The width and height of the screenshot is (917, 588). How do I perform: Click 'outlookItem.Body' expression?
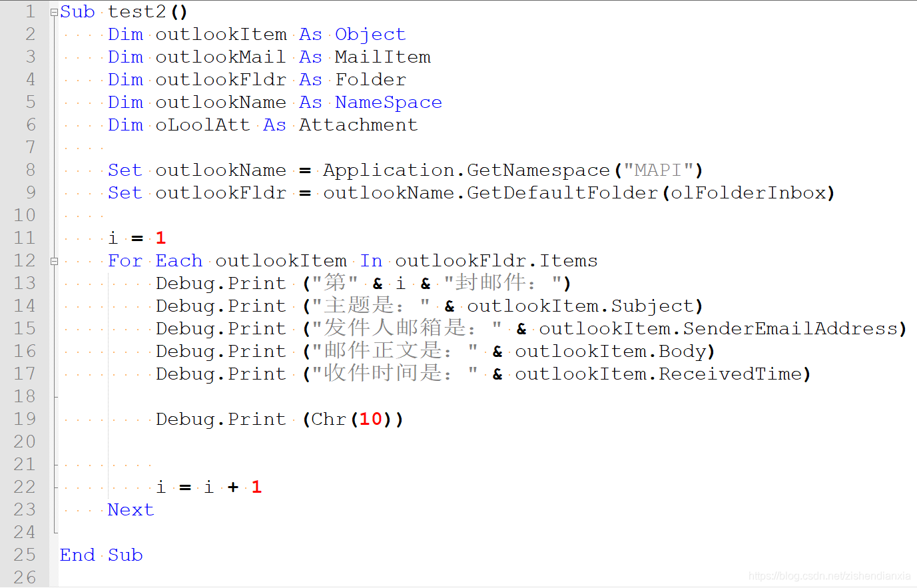tap(611, 352)
